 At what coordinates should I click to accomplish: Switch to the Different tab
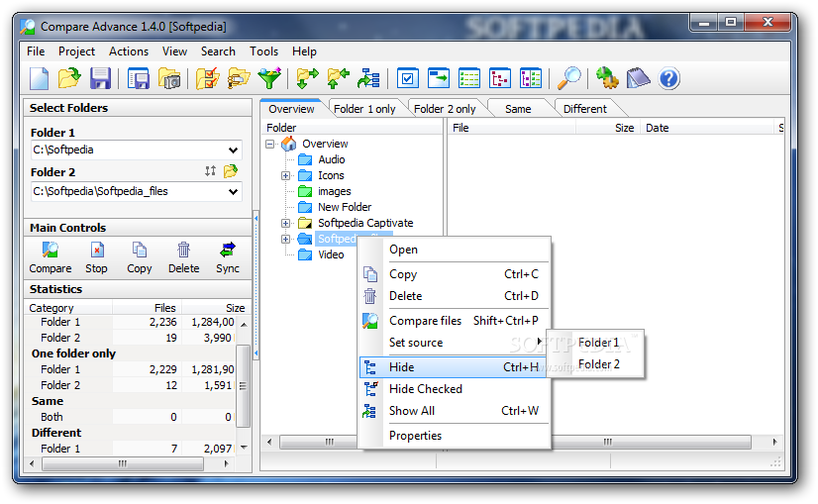[x=585, y=109]
